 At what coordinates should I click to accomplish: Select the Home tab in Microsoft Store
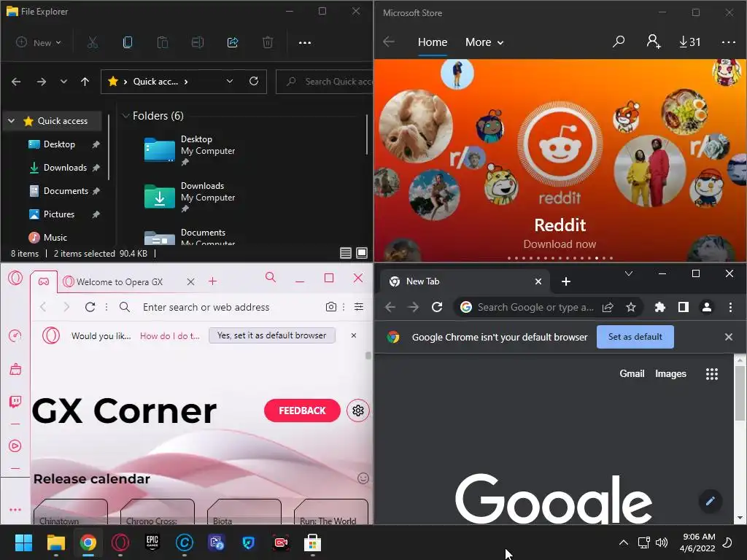(x=433, y=42)
